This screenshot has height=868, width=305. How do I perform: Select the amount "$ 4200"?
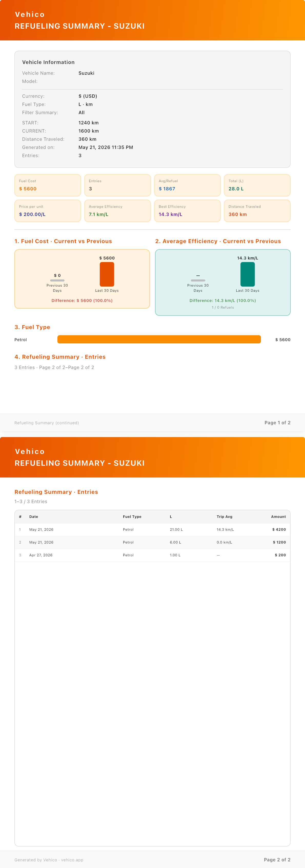tap(279, 529)
